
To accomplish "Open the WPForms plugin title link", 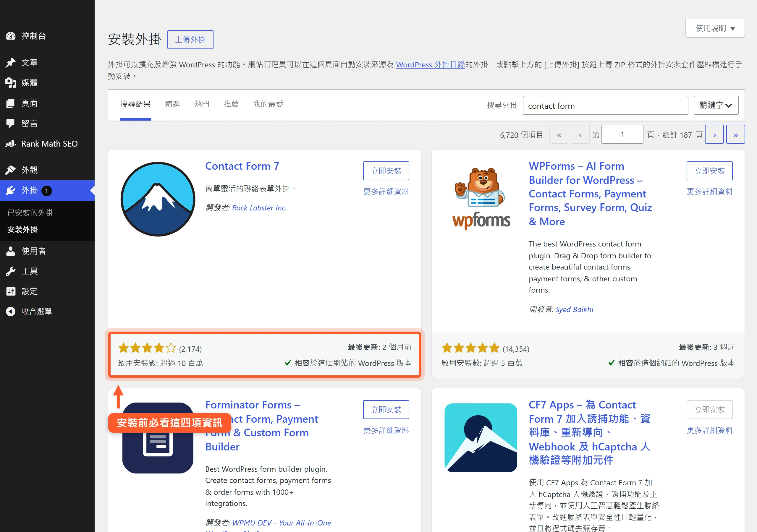I will 591,194.
